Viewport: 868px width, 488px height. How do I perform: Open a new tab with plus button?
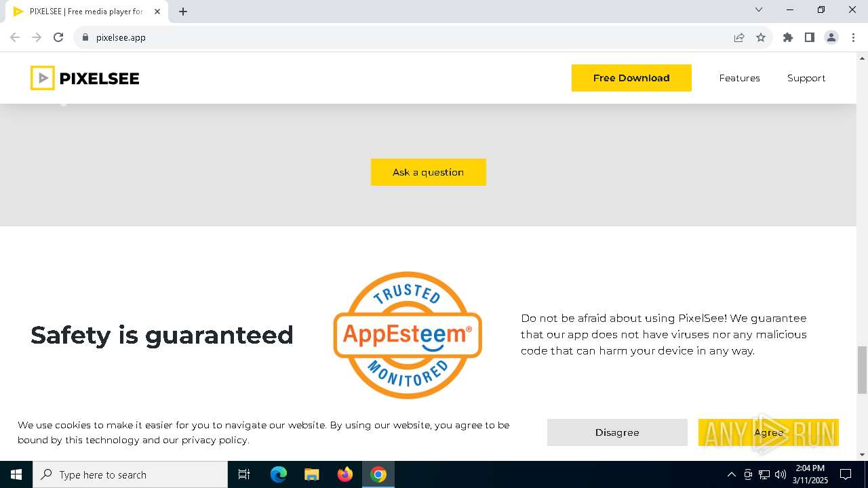coord(183,12)
